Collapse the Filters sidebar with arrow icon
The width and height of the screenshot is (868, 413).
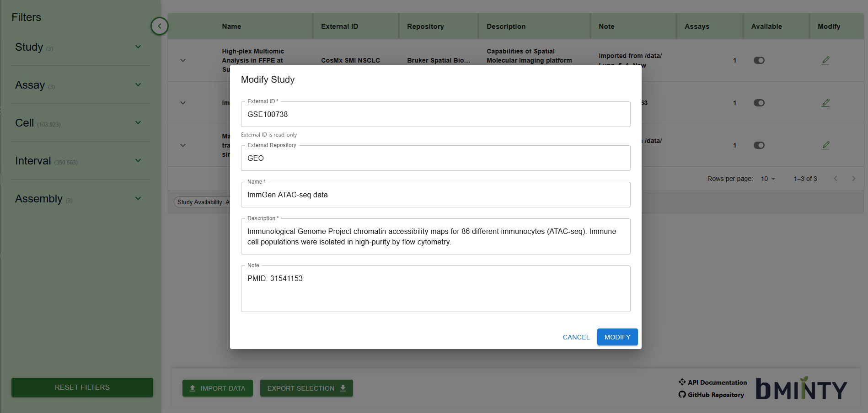[159, 26]
